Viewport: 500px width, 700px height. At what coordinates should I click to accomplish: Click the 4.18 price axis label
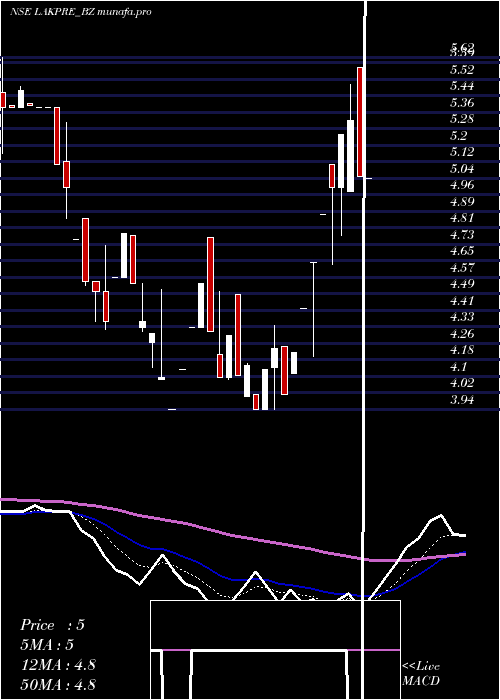462,350
